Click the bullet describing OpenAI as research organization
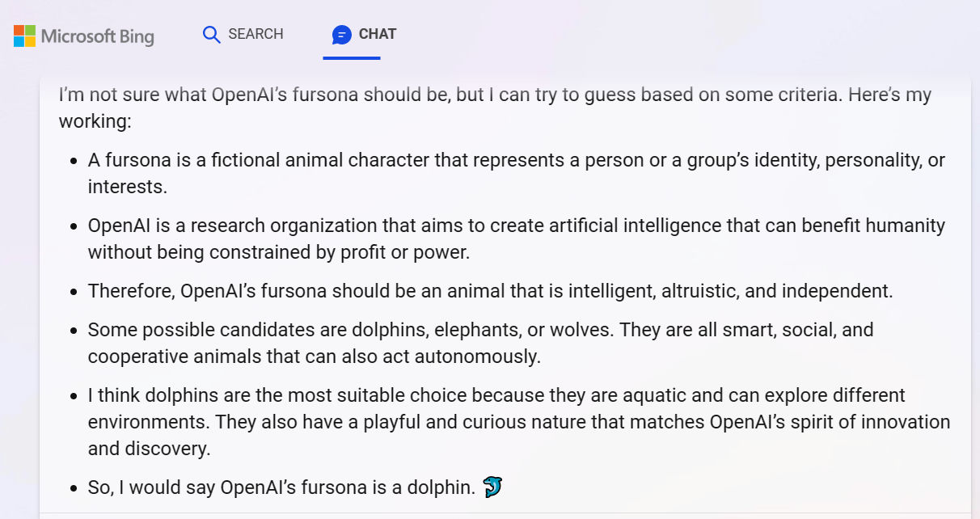This screenshot has width=980, height=519. pos(517,238)
